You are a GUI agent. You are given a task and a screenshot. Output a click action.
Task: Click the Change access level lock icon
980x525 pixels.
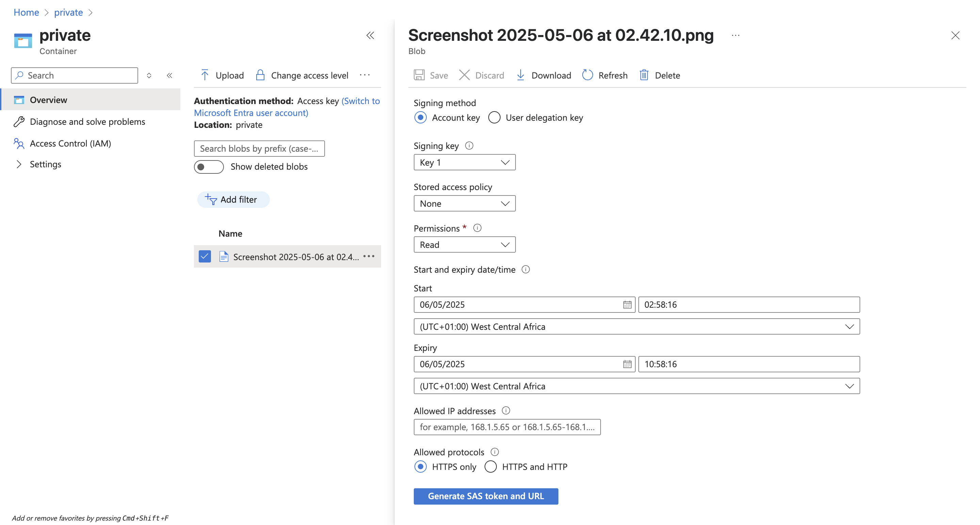(260, 75)
